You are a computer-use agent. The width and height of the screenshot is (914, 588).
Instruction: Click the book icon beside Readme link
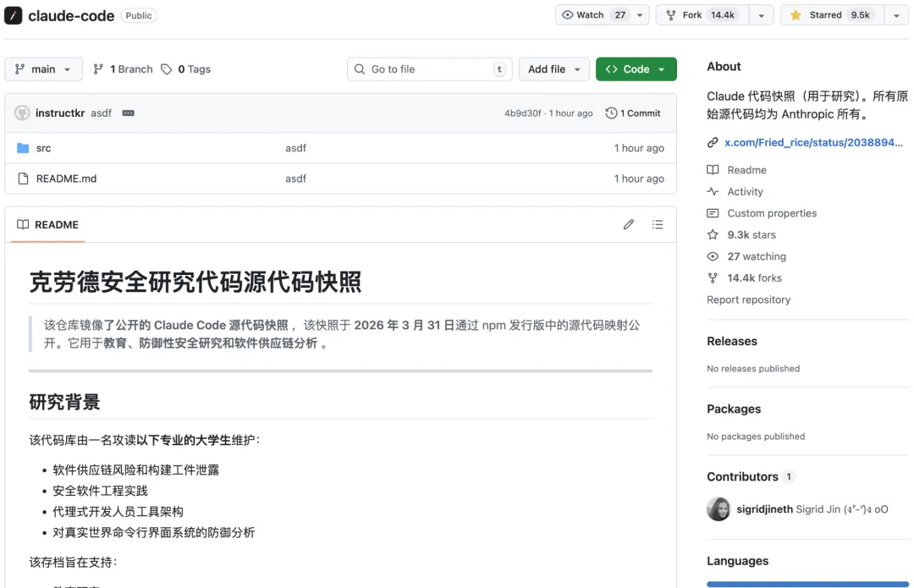point(713,170)
